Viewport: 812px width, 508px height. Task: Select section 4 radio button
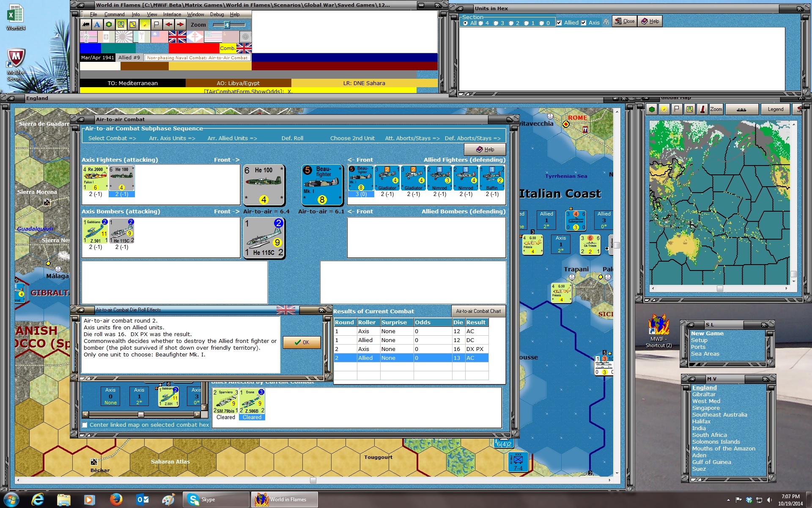481,23
